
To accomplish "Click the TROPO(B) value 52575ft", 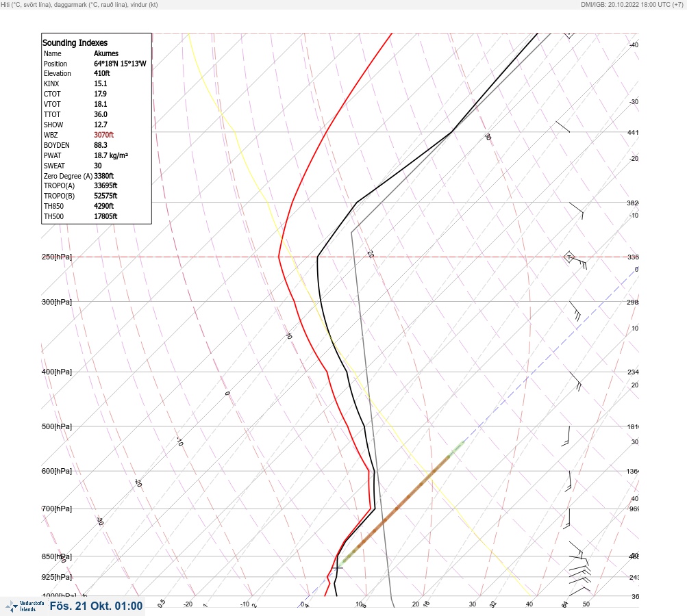I will 105,196.
